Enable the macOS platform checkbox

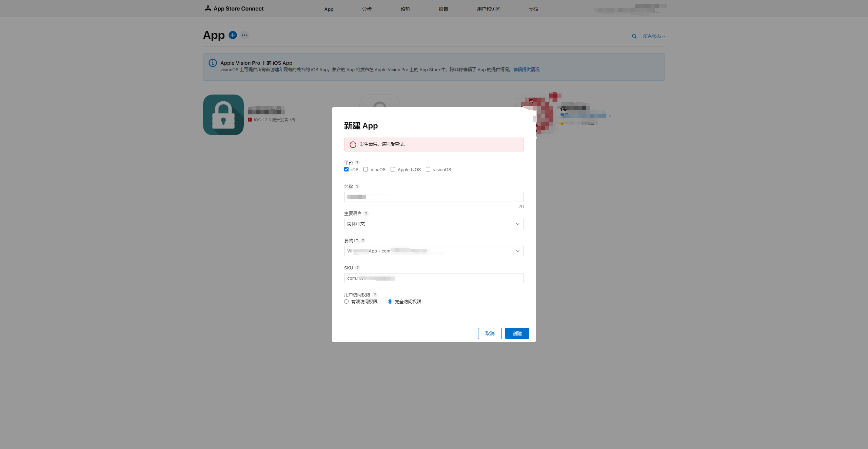[366, 169]
